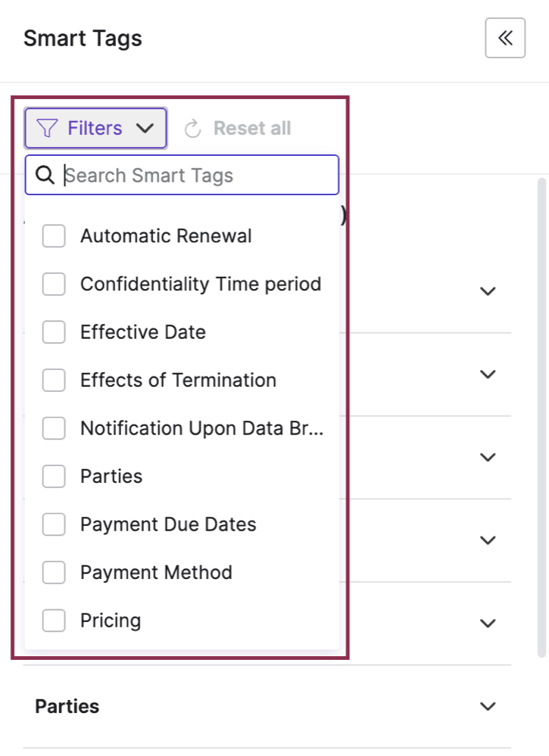The height and width of the screenshot is (756, 549).
Task: Enable the Payment Due Dates filter
Action: tap(53, 524)
